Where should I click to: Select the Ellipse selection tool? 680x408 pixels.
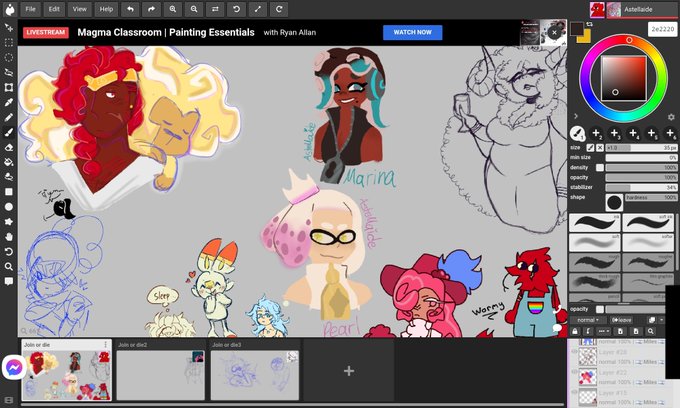click(9, 57)
